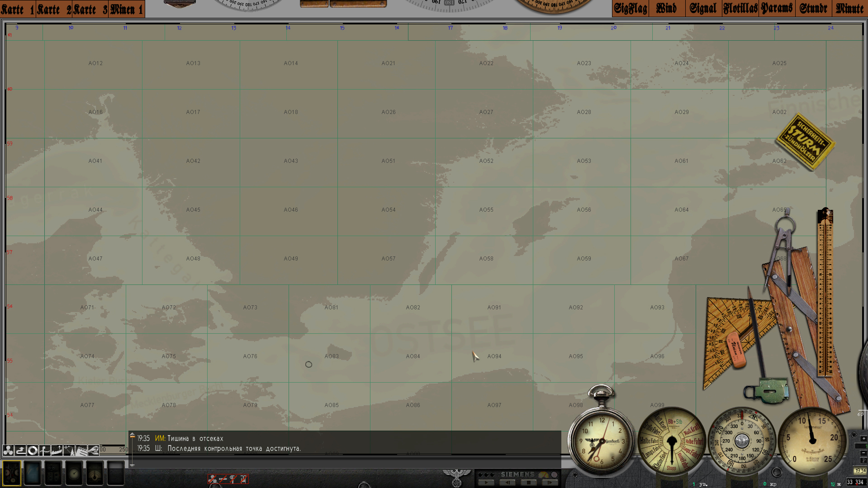868x488 pixels.
Task: Click the pocket stopwatch
Action: [x=601, y=436]
